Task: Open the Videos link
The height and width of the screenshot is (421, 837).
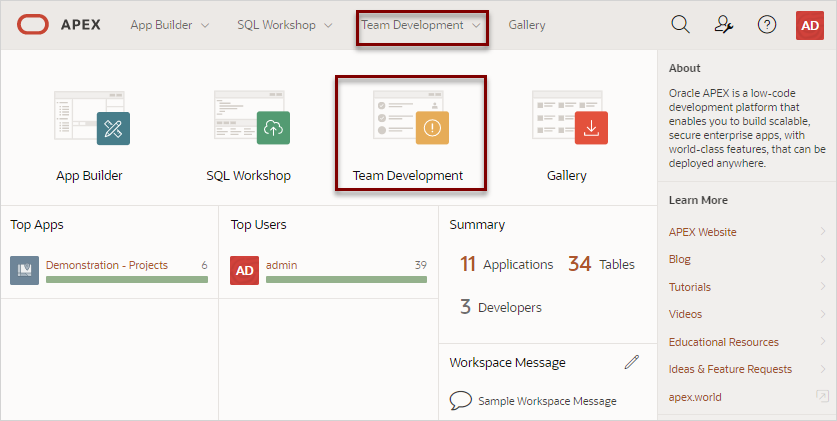Action: point(685,314)
